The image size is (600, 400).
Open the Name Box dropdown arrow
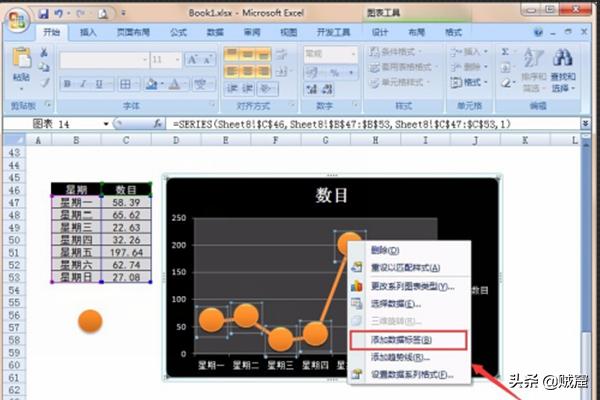pos(106,124)
